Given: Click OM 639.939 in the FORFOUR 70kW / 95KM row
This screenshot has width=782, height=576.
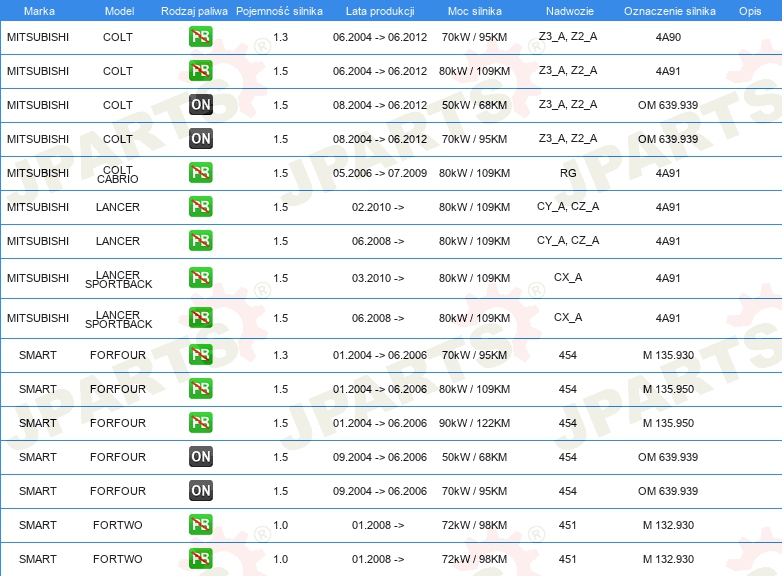Looking at the screenshot, I should [668, 491].
